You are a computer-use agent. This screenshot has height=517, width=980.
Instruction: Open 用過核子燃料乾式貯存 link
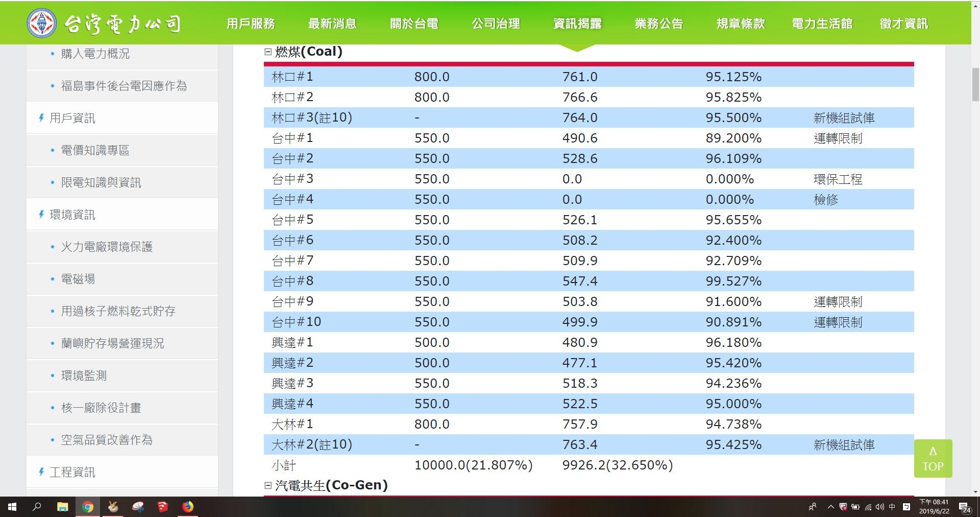118,311
